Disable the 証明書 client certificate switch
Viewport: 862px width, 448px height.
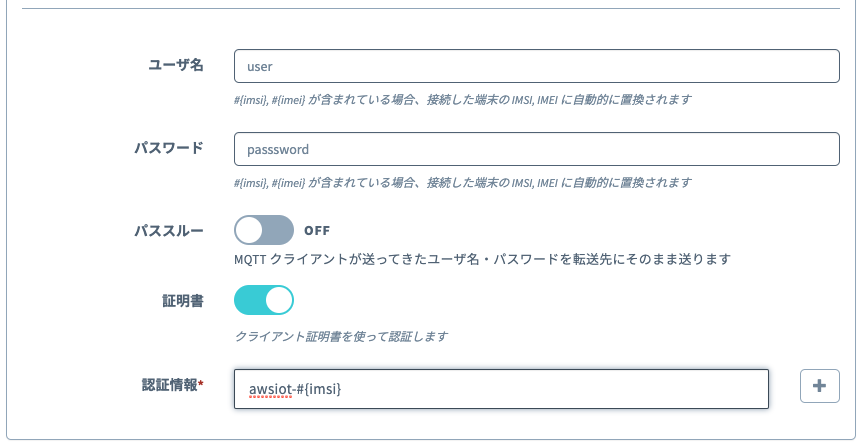pos(264,300)
